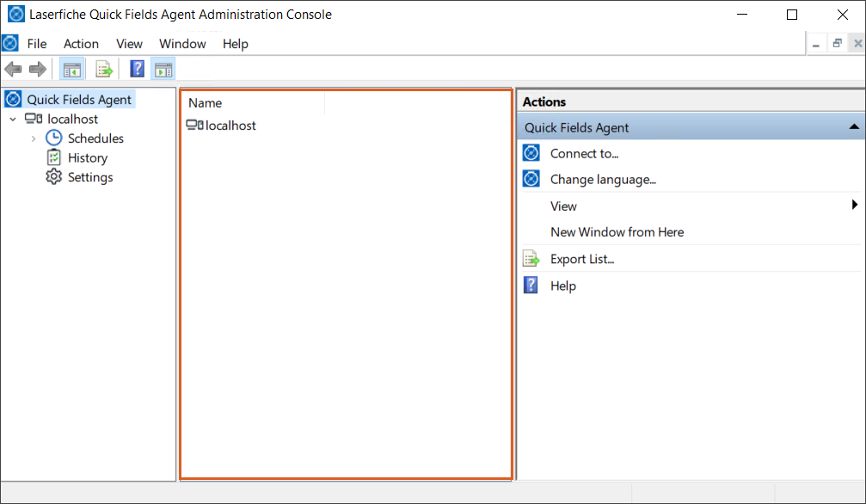
Task: Open the Window menu
Action: 182,43
